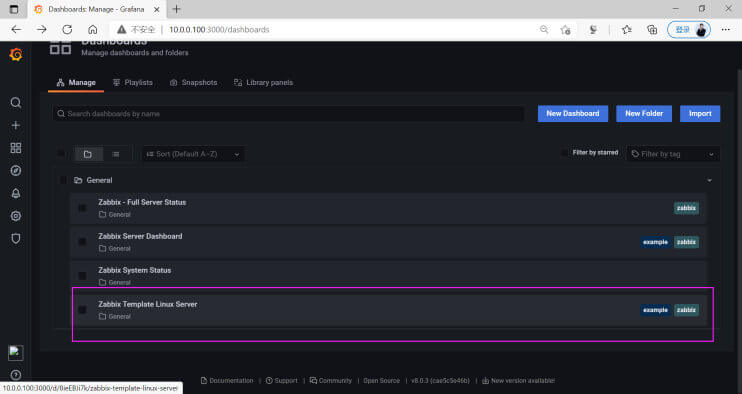This screenshot has width=742, height=394.
Task: Open the sidebar user avatar icon
Action: (16, 352)
